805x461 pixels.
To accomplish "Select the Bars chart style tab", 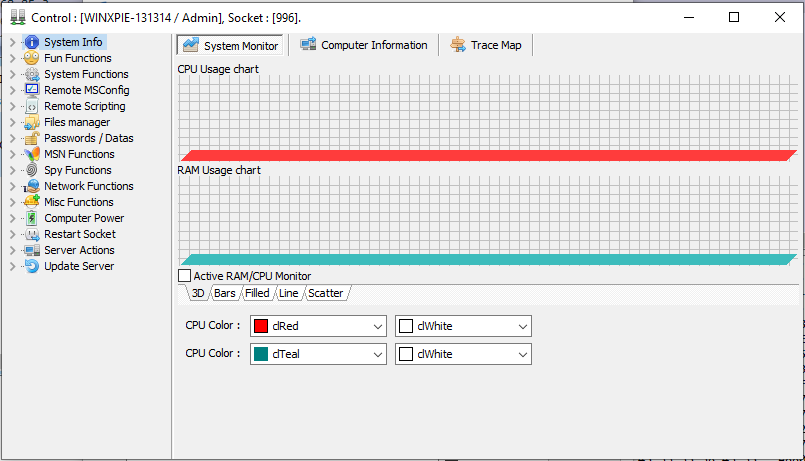I will (224, 293).
